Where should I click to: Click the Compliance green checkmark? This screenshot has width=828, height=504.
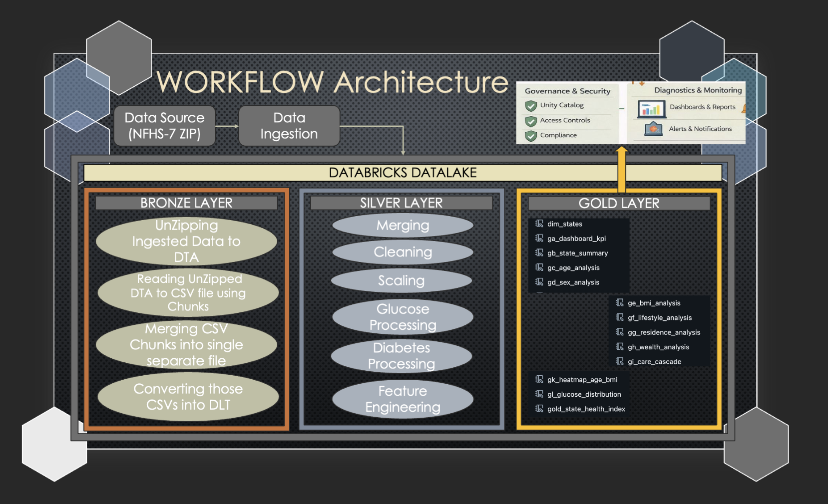[531, 136]
